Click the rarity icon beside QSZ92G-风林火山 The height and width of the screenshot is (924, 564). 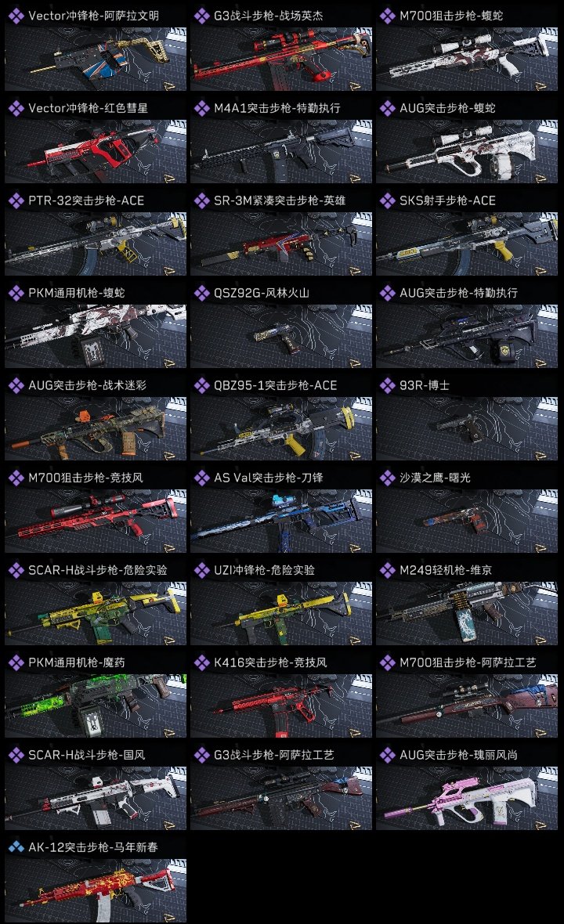coord(201,293)
